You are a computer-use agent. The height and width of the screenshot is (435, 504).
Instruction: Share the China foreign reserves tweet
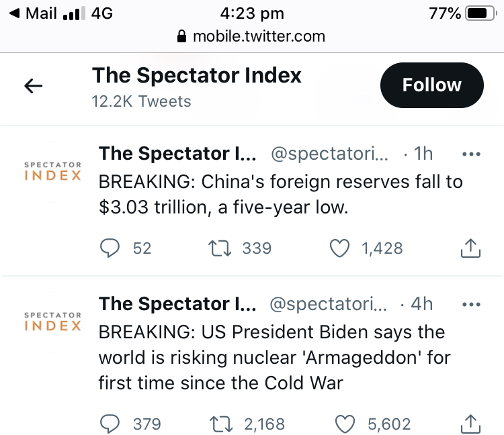pos(471,248)
